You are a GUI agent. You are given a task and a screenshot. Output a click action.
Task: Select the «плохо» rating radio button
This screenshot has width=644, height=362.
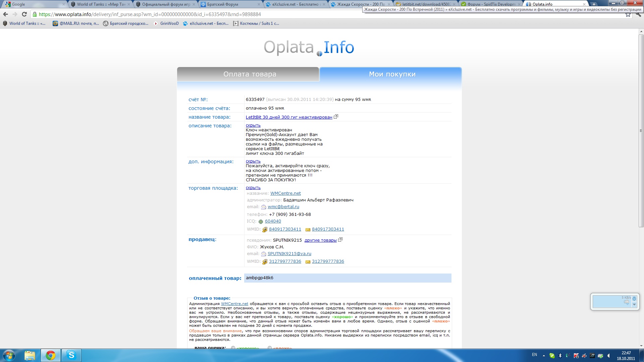click(269, 348)
